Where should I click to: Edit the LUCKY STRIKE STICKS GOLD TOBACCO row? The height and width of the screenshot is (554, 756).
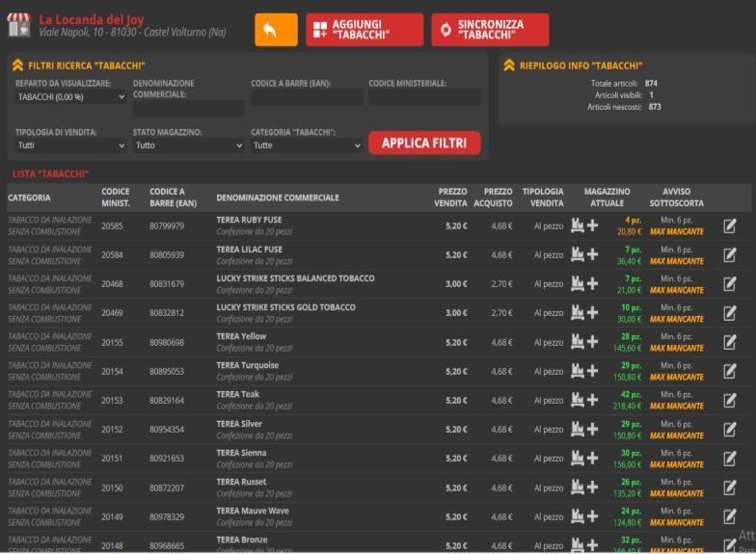click(729, 313)
